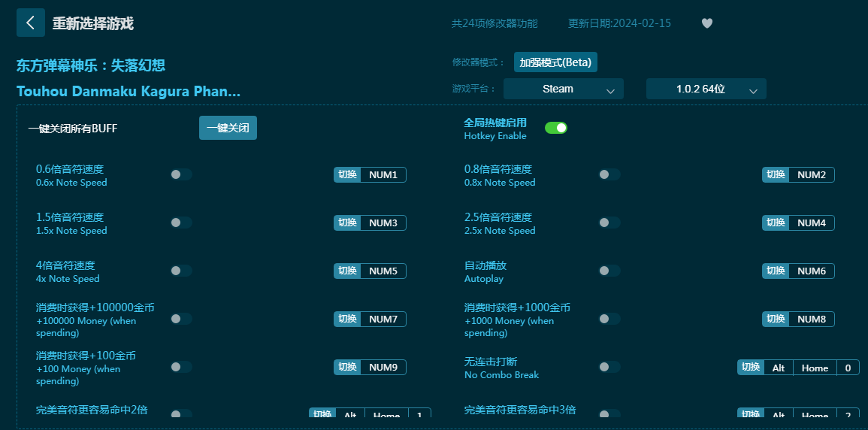This screenshot has width=868, height=430.
Task: Click Alt key field for No Combo Break
Action: (779, 368)
